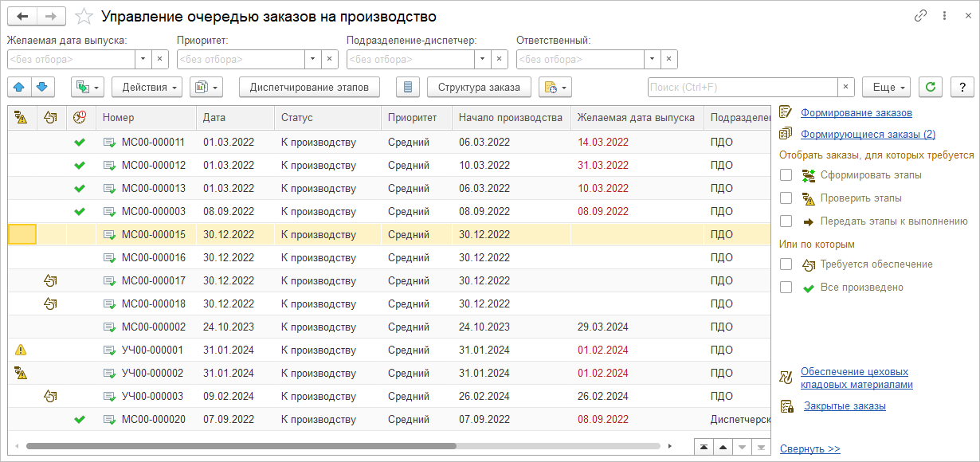Click the list icon before Структура заказа
The height and width of the screenshot is (462, 980).
[x=407, y=87]
